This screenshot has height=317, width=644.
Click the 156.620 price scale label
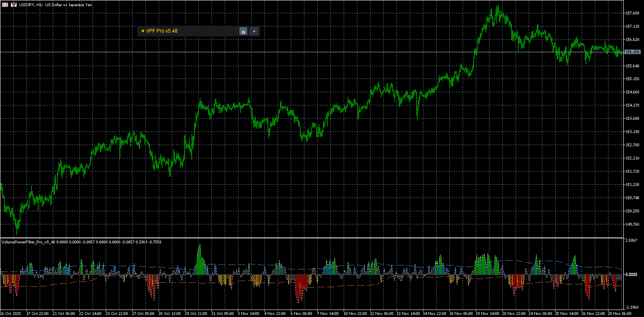(632, 40)
